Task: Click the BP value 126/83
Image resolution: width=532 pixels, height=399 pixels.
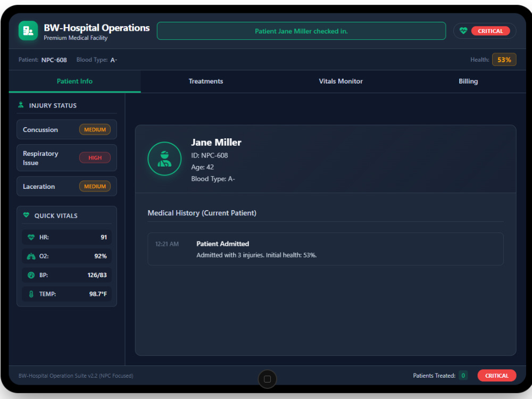Action: point(97,275)
